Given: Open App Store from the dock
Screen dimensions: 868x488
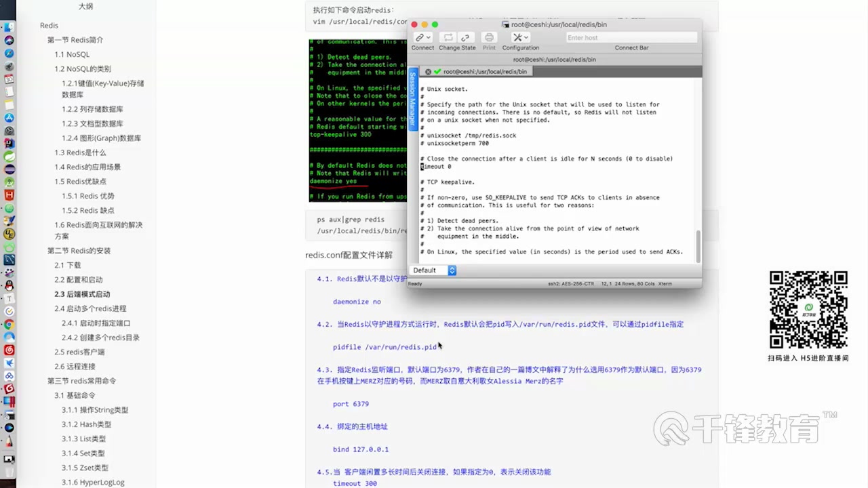Looking at the screenshot, I should coord(9,118).
